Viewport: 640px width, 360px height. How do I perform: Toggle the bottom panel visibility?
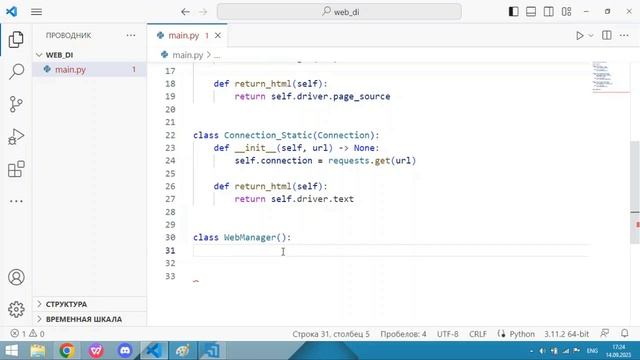pos(531,12)
